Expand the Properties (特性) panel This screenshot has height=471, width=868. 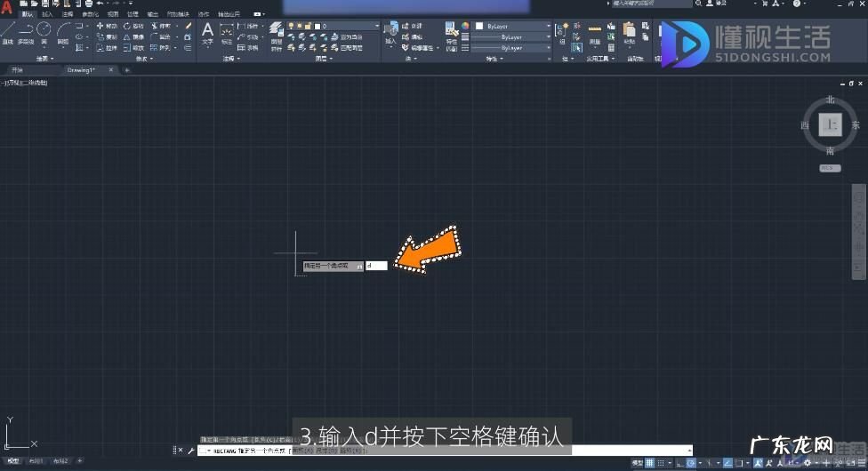point(494,58)
